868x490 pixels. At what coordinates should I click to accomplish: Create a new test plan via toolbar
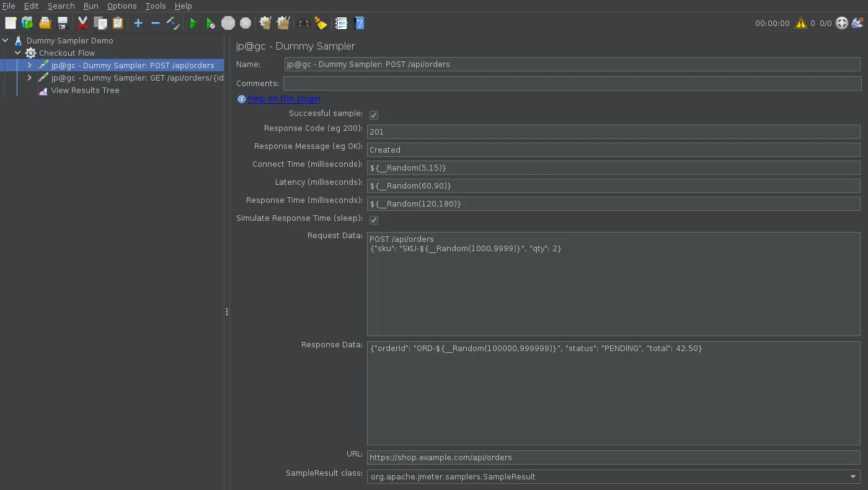[x=11, y=23]
